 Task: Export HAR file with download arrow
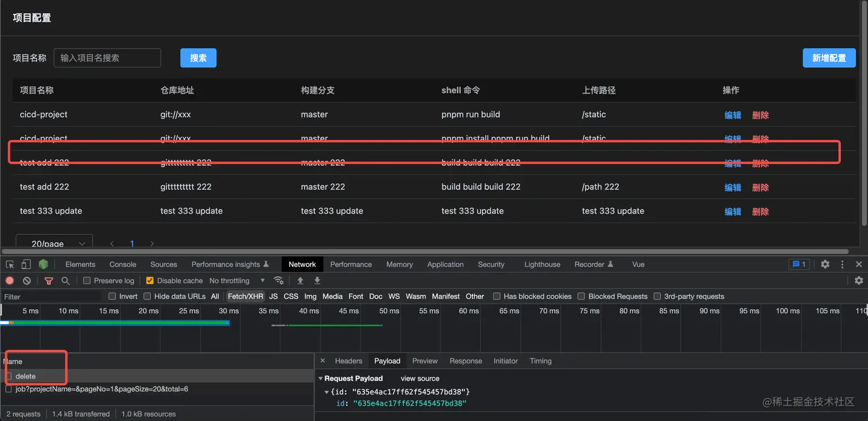pos(317,280)
